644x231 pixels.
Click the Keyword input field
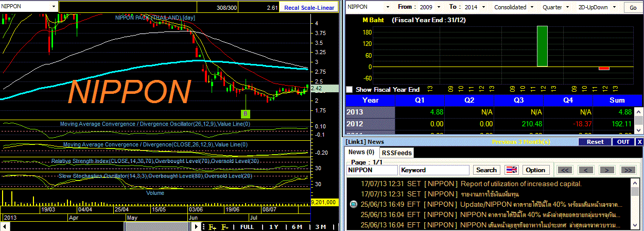pyautogui.click(x=434, y=170)
